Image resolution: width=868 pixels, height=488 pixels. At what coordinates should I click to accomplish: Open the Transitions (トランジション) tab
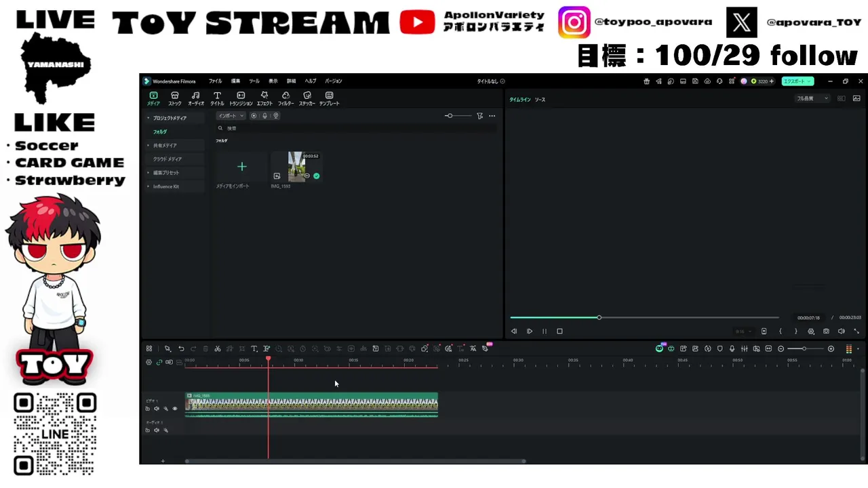click(x=241, y=99)
